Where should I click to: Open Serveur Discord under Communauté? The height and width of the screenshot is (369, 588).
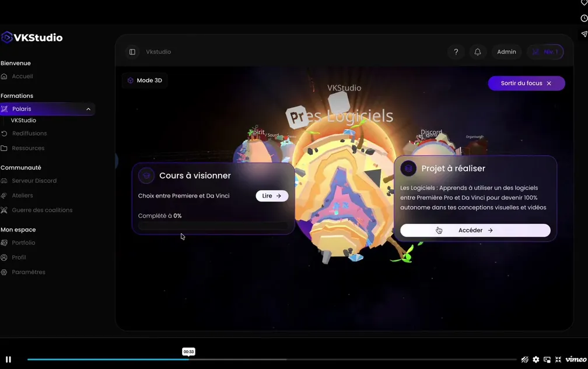34,181
